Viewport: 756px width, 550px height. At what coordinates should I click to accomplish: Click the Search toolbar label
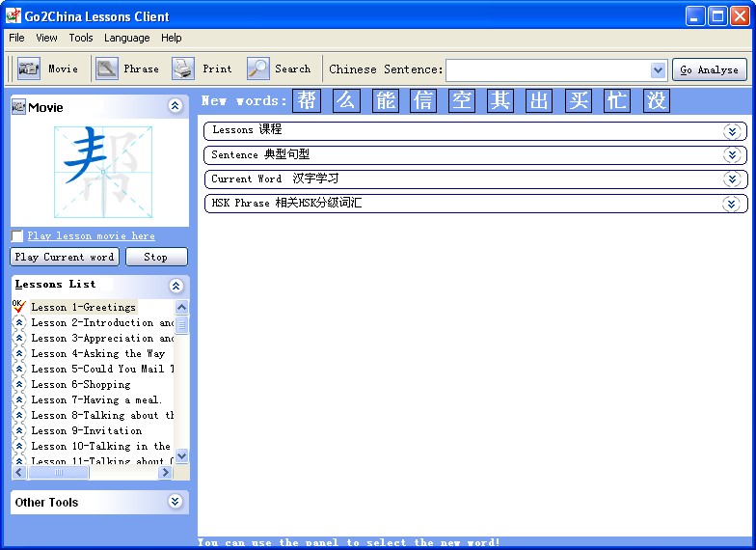coord(293,69)
